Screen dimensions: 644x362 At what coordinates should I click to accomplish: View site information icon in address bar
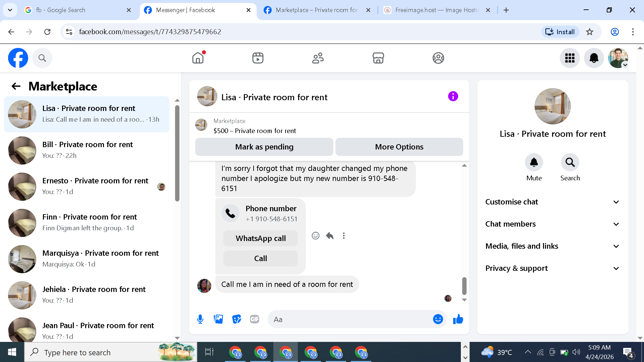click(x=69, y=32)
